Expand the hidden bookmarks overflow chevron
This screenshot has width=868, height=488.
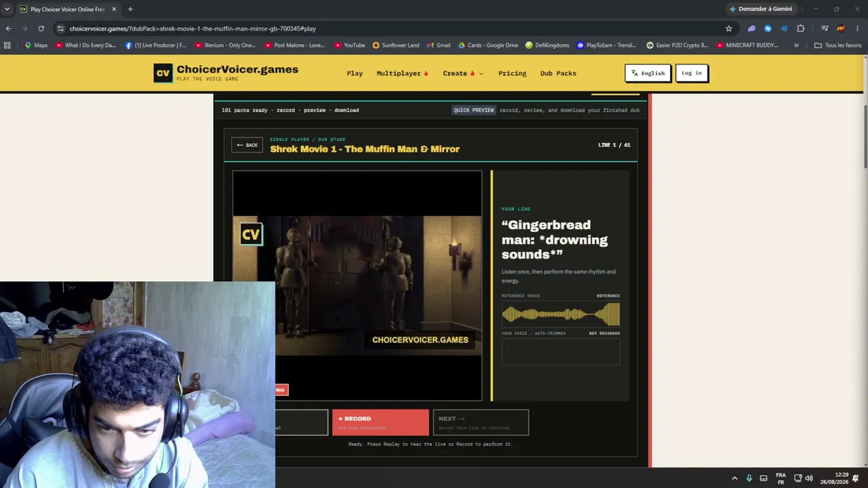point(796,45)
